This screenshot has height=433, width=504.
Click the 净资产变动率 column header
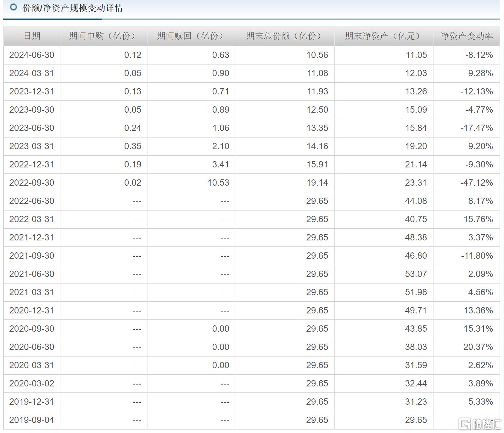[x=467, y=36]
